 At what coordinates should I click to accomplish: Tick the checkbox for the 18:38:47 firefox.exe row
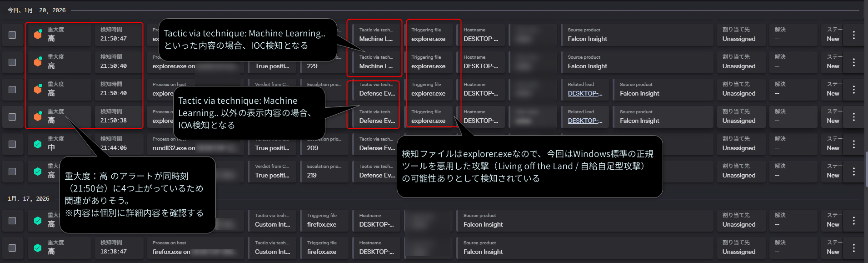point(12,248)
